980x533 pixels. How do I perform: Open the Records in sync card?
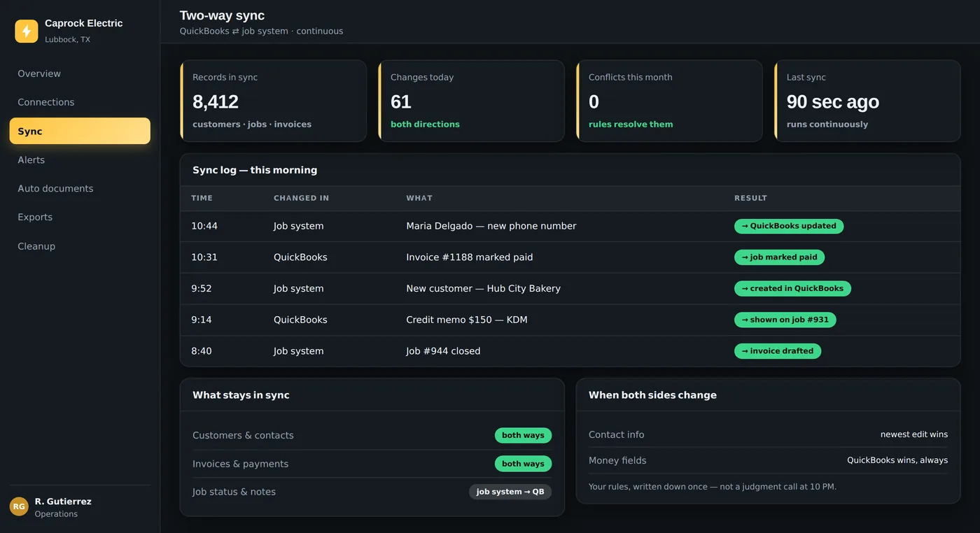click(x=273, y=101)
